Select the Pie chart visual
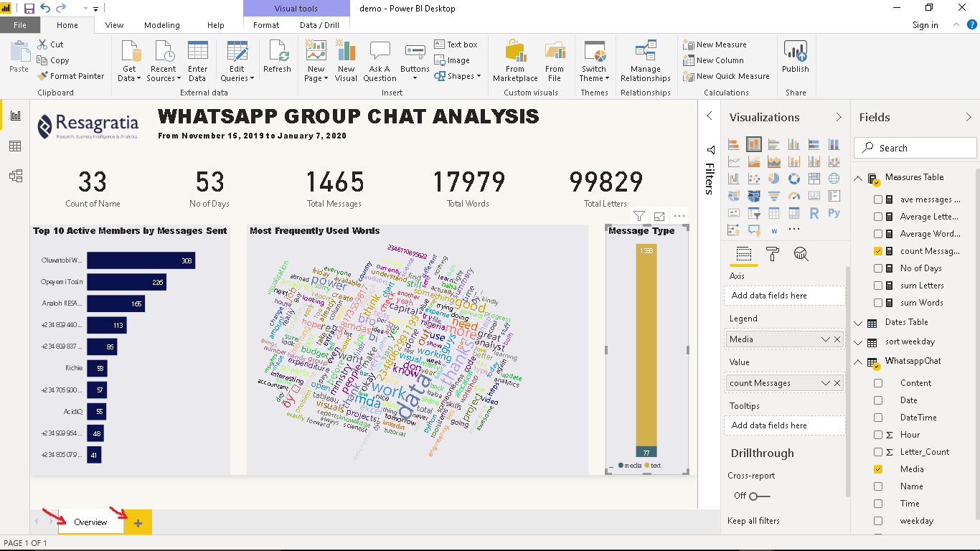The image size is (980, 551). pos(773,179)
